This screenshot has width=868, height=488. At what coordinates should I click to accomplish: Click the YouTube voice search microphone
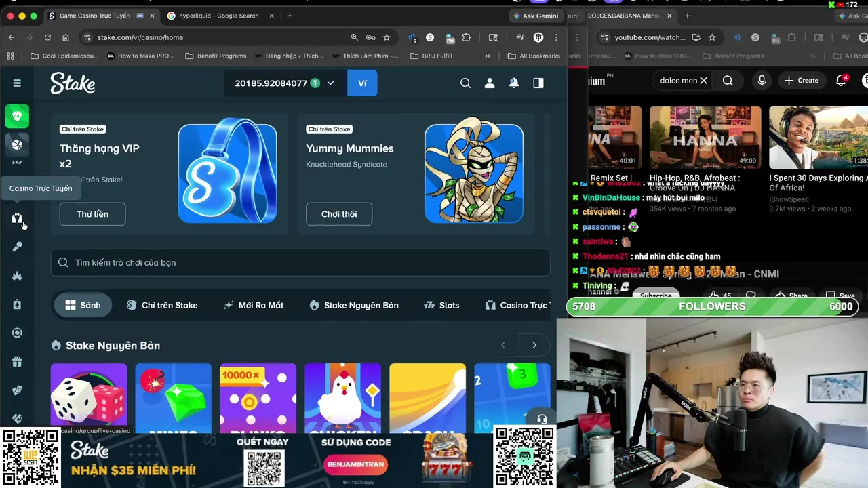(x=762, y=80)
